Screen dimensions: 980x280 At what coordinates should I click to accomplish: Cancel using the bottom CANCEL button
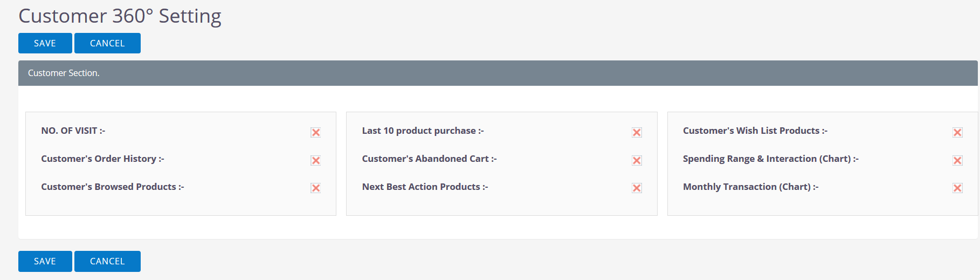pyautogui.click(x=107, y=261)
